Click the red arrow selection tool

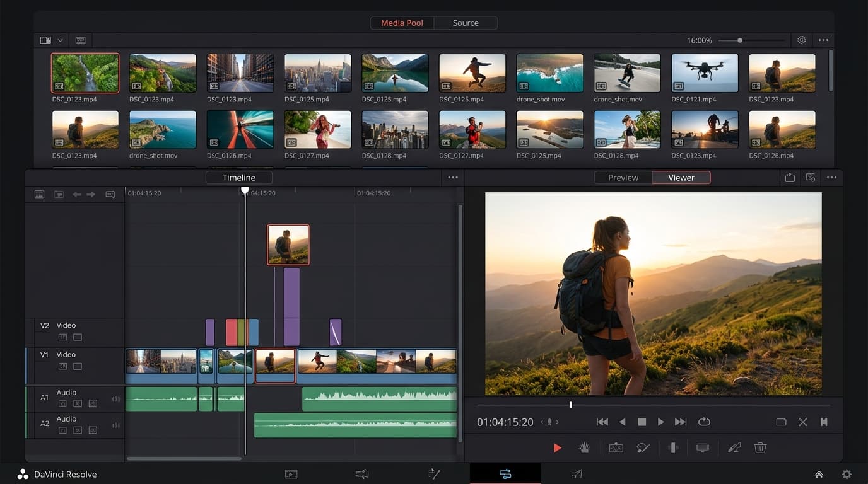pyautogui.click(x=557, y=448)
